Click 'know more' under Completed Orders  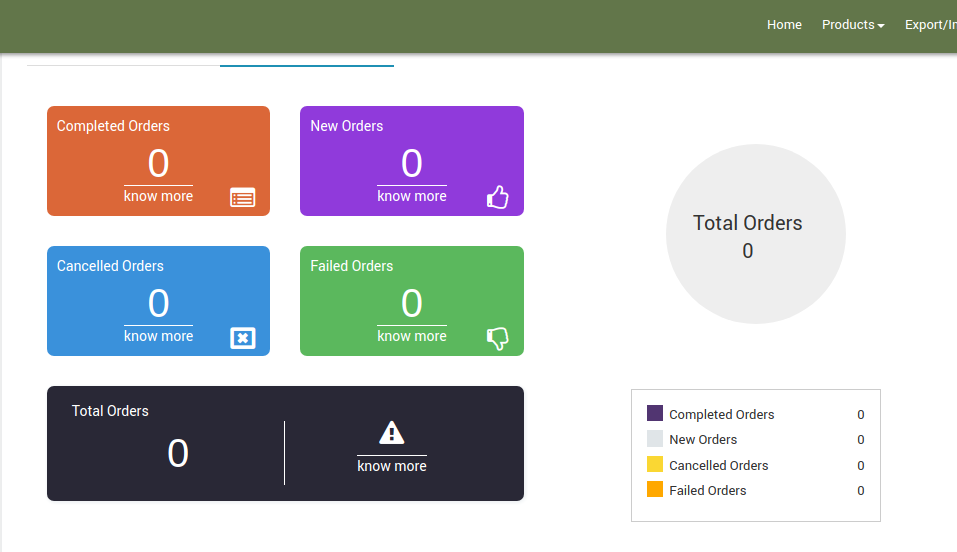pyautogui.click(x=158, y=196)
